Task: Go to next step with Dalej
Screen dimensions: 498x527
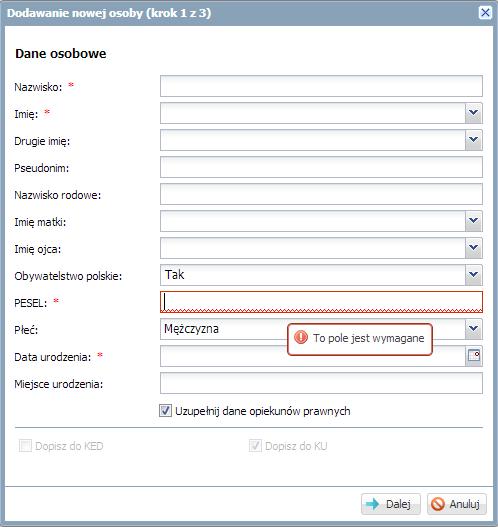Action: coord(391,504)
